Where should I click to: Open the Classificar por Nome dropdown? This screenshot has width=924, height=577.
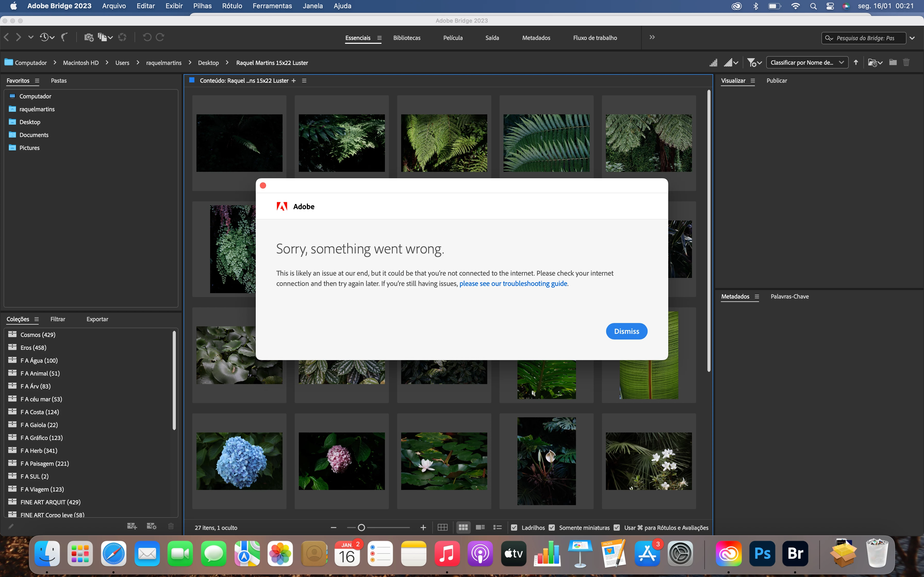point(807,63)
